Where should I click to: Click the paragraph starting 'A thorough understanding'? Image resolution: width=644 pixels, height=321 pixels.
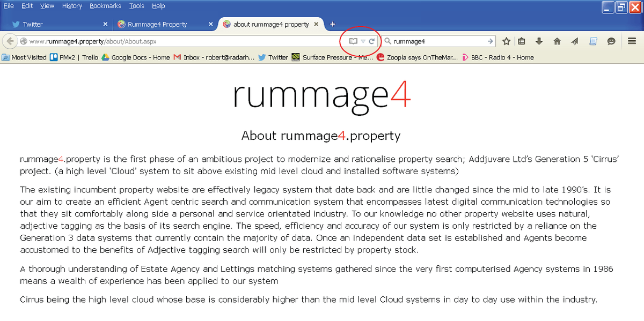[x=317, y=275]
